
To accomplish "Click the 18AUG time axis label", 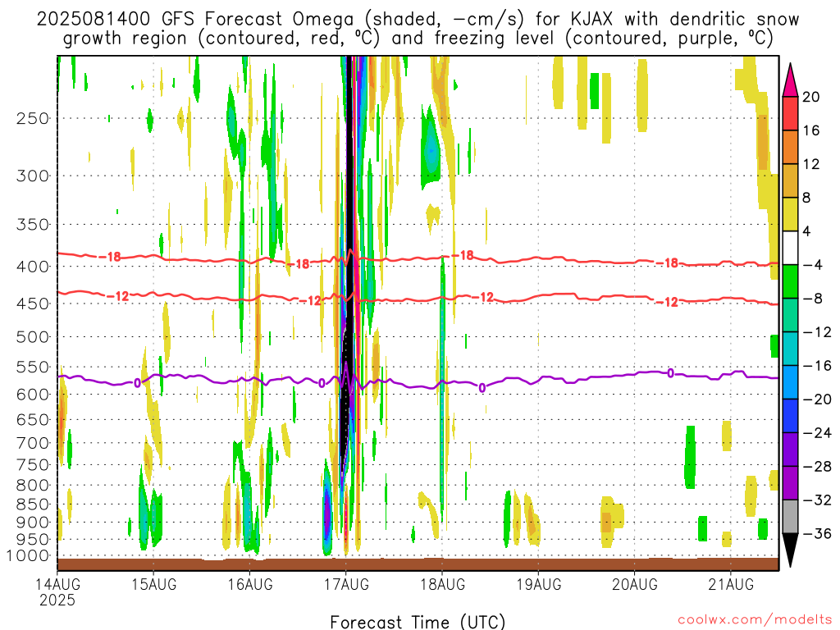I will click(442, 584).
